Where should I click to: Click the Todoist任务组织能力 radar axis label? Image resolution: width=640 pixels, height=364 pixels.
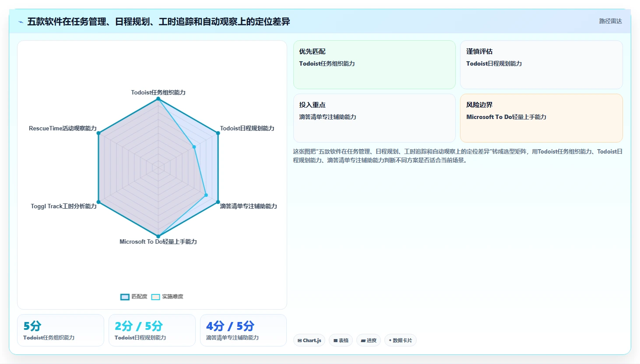click(x=158, y=92)
